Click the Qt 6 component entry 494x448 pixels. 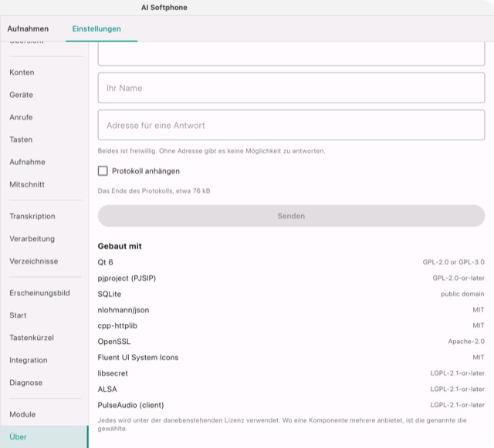(105, 262)
